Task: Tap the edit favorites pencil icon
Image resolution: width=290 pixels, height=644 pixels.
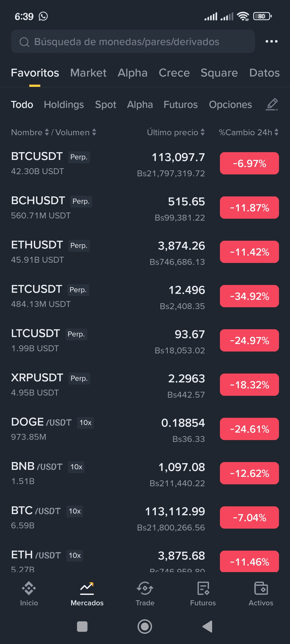Action: pyautogui.click(x=272, y=104)
